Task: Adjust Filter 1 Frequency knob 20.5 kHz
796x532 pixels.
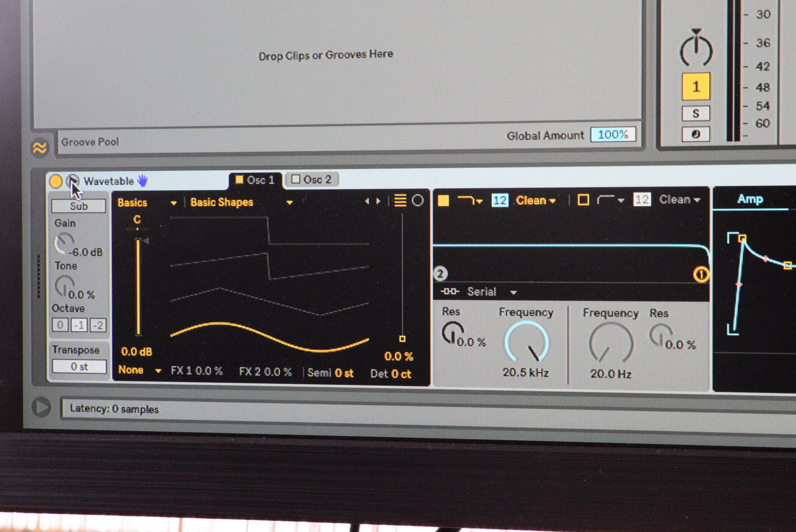Action: 527,342
